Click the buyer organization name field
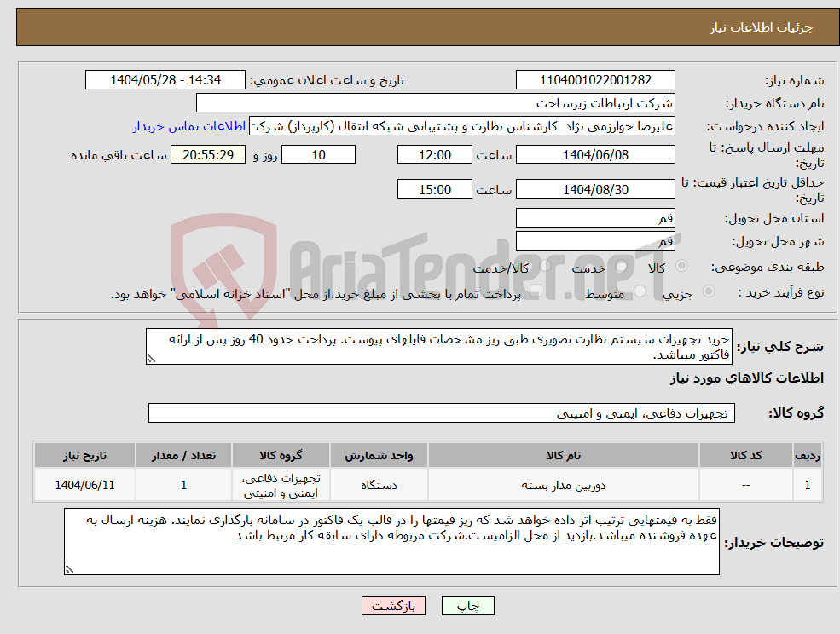Viewport: 840px width, 634px height. 435,103
